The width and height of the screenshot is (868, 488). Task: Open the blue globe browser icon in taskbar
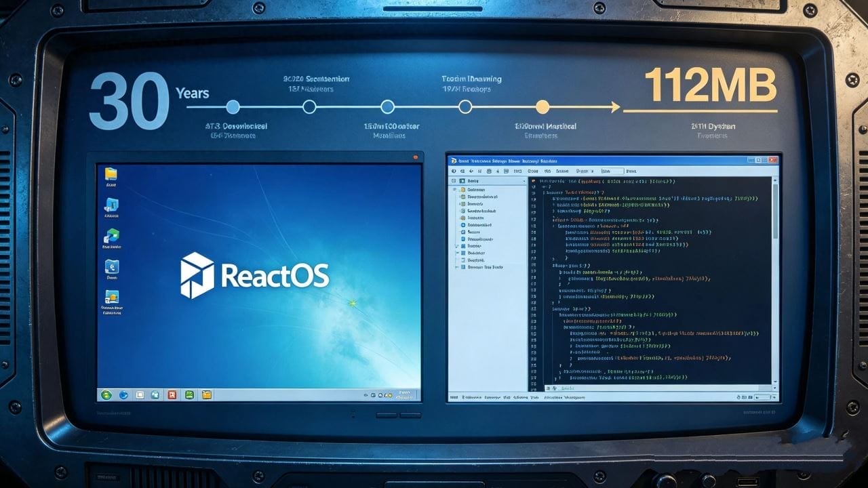point(123,394)
